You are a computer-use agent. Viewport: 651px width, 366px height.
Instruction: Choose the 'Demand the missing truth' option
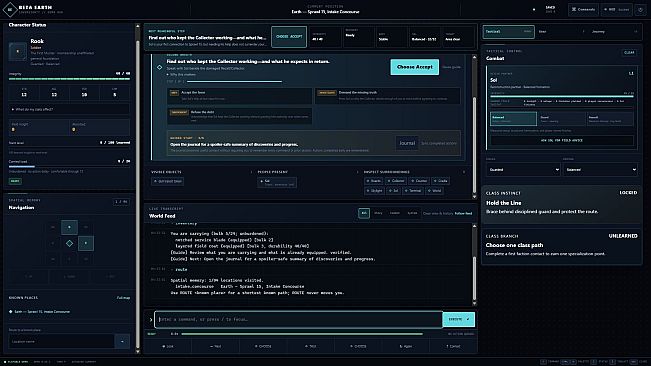[387, 95]
